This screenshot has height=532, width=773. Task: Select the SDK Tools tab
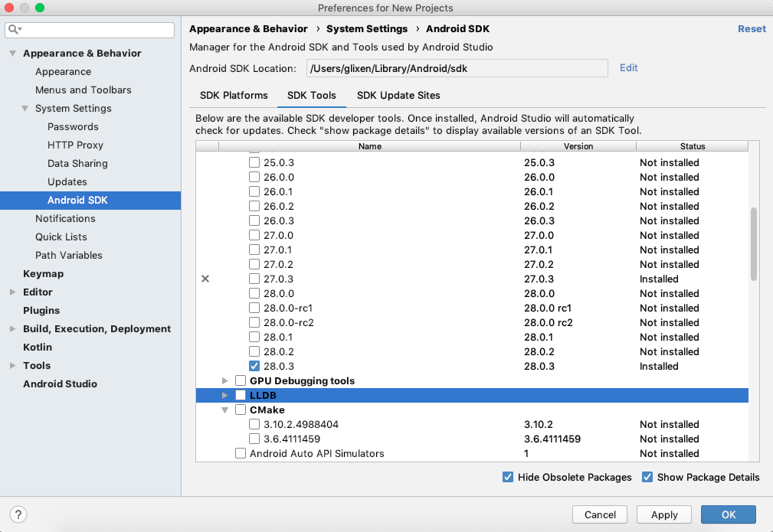coord(312,96)
